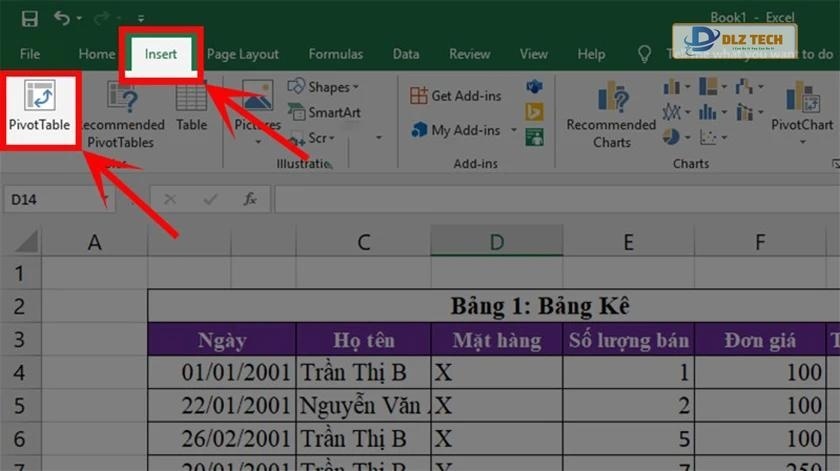This screenshot has width=840, height=471.
Task: Select the Insert tab
Action: point(161,54)
